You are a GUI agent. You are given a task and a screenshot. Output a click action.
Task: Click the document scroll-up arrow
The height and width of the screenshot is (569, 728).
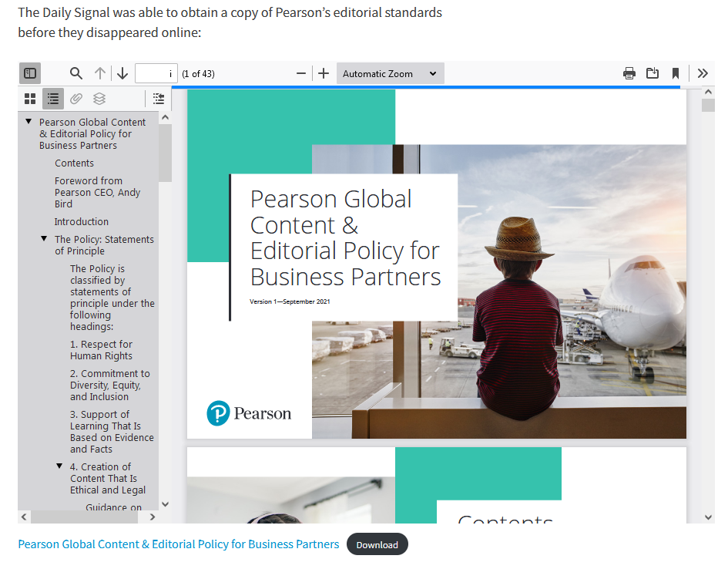708,92
